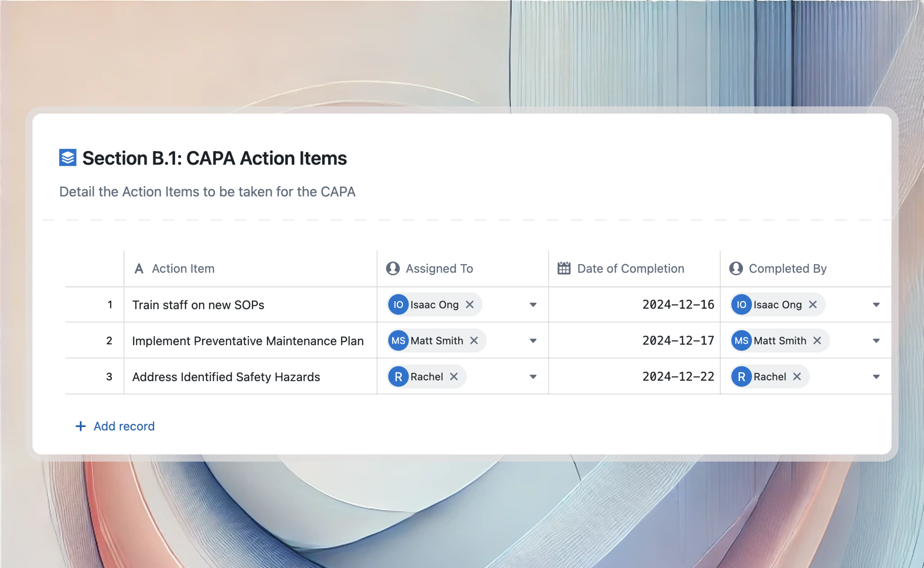Remove Isaac Ong from Assigned To

click(470, 305)
